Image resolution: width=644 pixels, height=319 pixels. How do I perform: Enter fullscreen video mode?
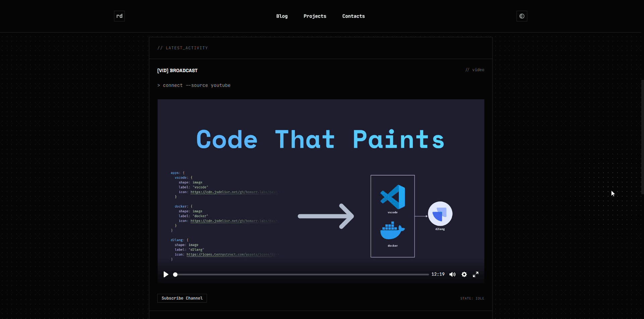click(476, 274)
